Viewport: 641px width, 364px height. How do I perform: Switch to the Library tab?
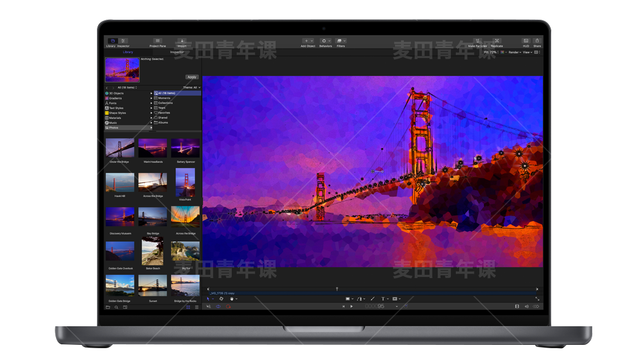(128, 53)
